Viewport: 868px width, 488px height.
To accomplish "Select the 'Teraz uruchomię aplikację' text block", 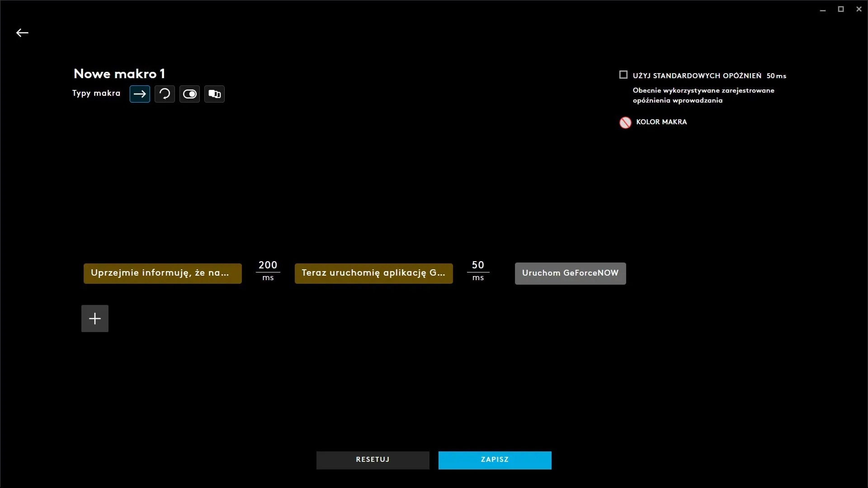I will 373,273.
